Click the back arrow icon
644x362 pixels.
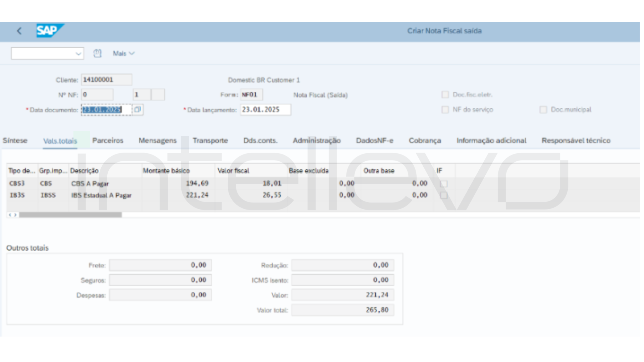19,31
